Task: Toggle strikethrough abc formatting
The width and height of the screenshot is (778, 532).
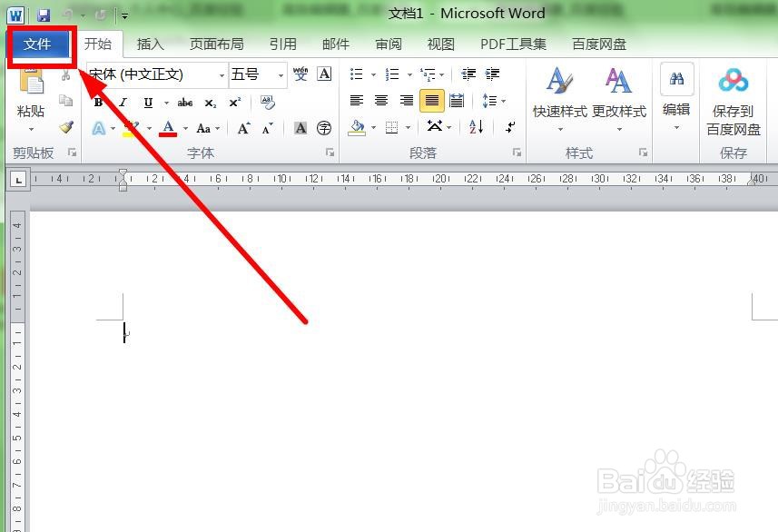Action: tap(185, 103)
